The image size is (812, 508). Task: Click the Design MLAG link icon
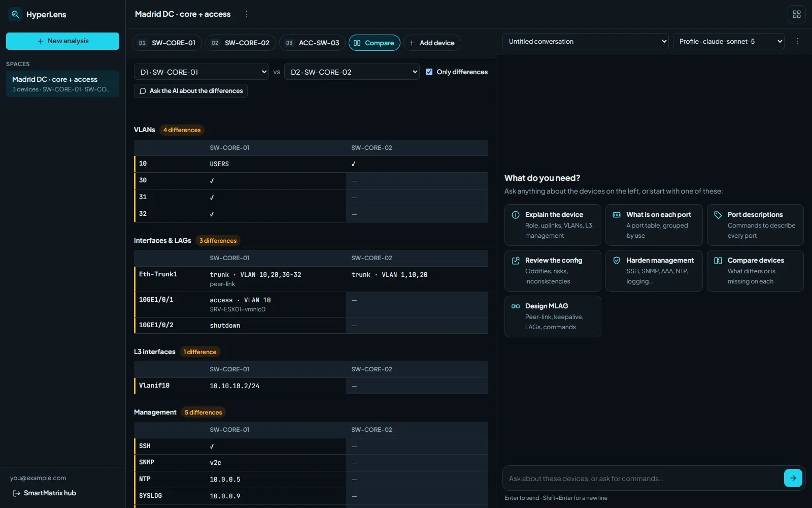tap(516, 306)
